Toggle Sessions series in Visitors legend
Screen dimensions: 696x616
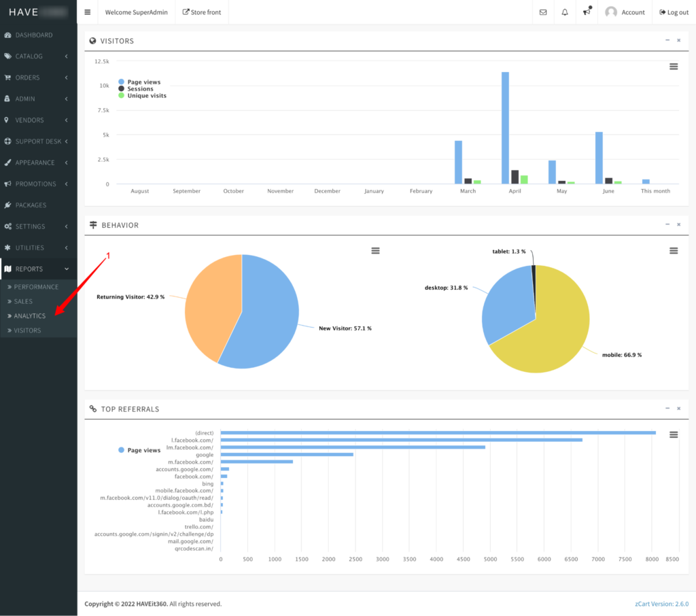click(x=140, y=89)
